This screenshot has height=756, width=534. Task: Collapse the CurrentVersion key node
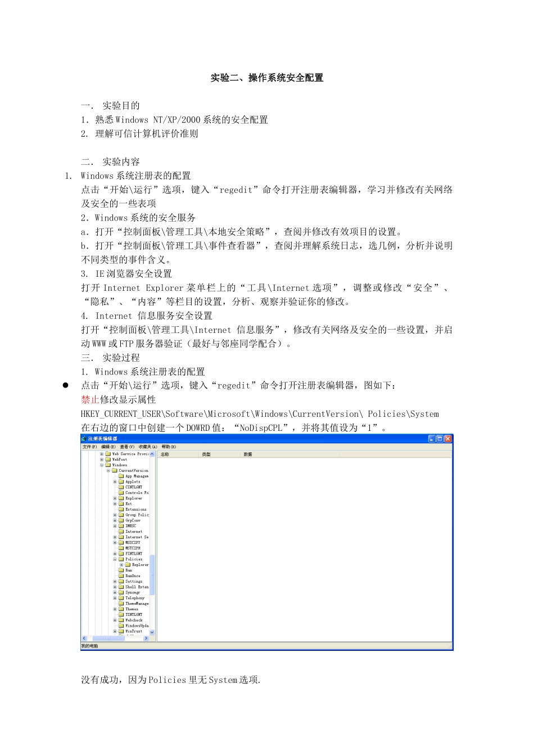pos(108,471)
